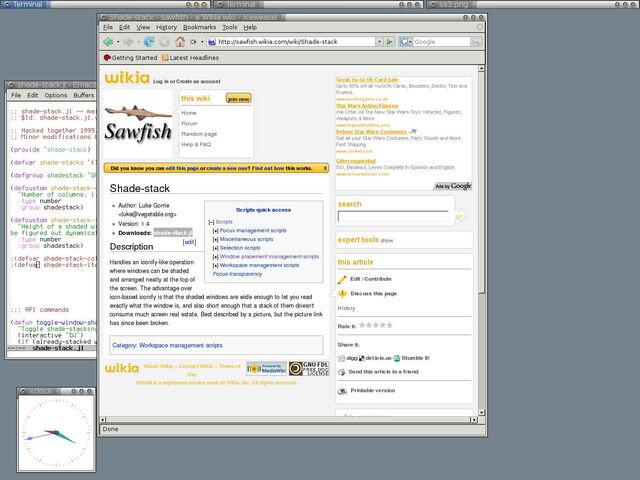Click the throbber icon right of menu bar
This screenshot has width=640, height=480.
480,27
